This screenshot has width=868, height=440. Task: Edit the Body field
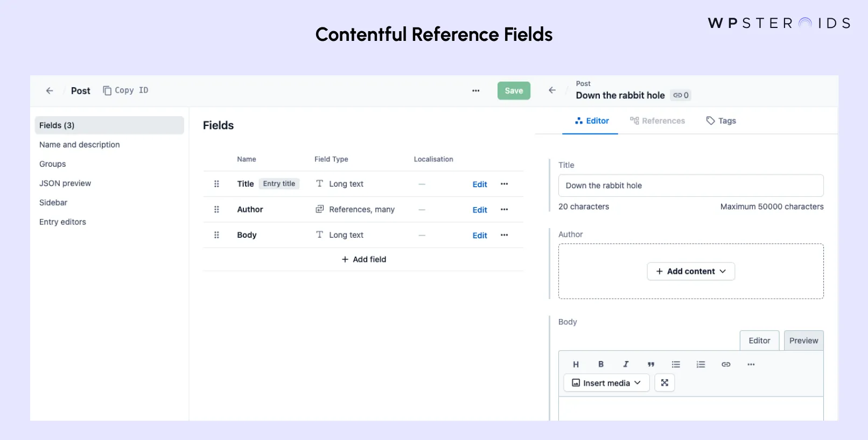(x=480, y=235)
